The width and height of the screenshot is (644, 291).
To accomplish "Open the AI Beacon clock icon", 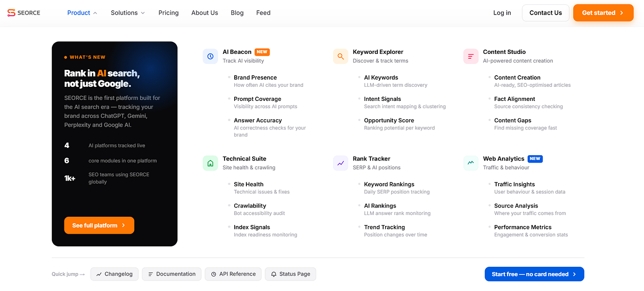I will pos(210,56).
